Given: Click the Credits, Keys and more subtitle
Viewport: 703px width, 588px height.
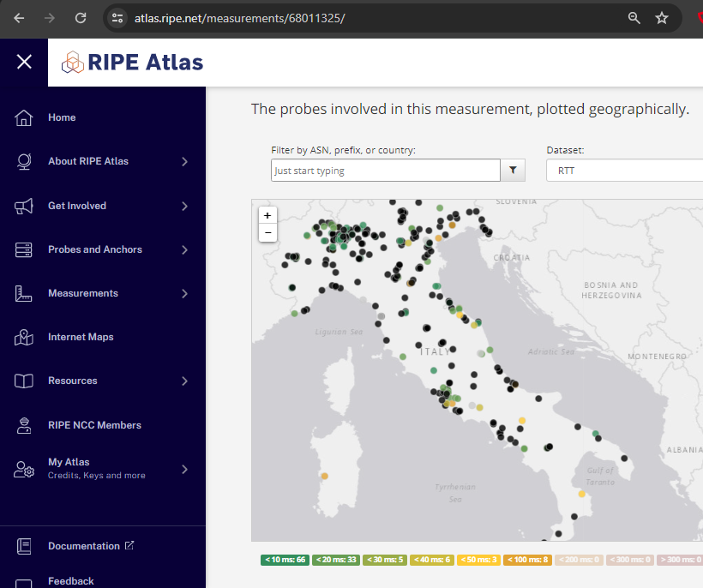Looking at the screenshot, I should pyautogui.click(x=96, y=475).
